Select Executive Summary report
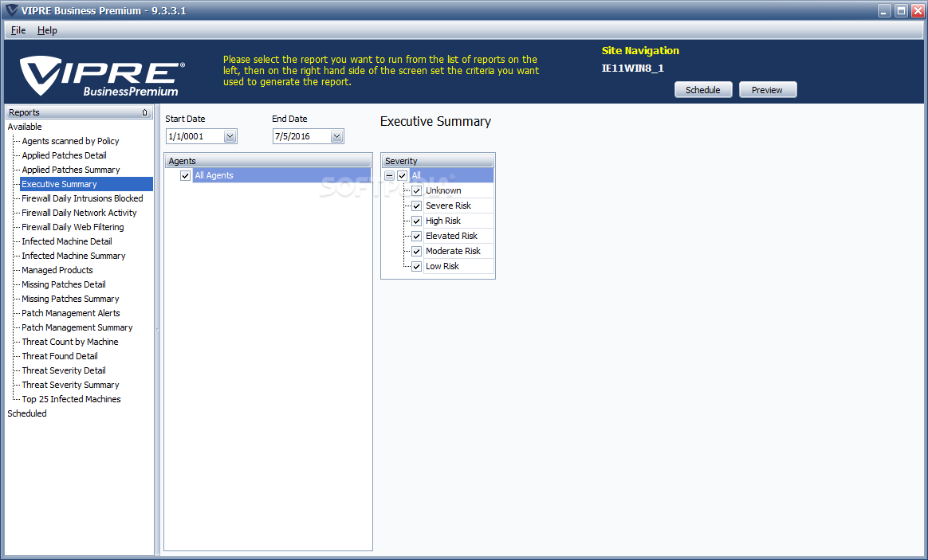Screen dimensions: 928x560 [86, 185]
